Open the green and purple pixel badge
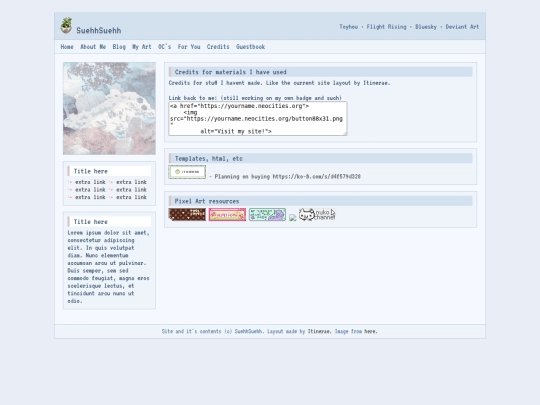The height and width of the screenshot is (405, 540). coord(267,214)
